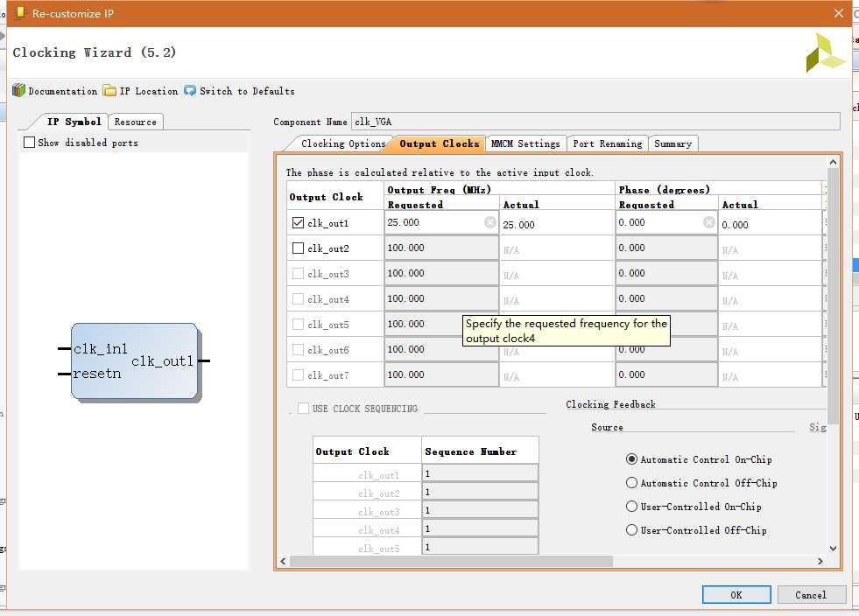Click clk_out1 sequence number field
The image size is (859, 616).
tap(480, 473)
